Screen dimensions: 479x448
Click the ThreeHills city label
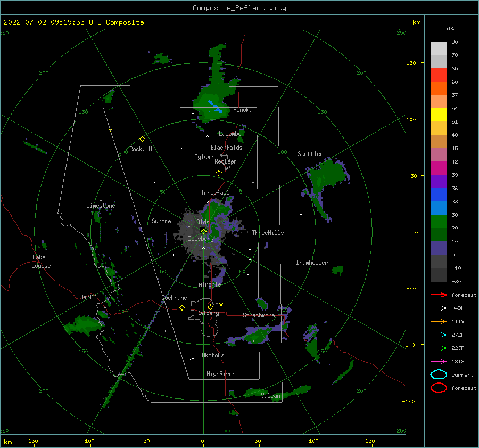click(268, 233)
